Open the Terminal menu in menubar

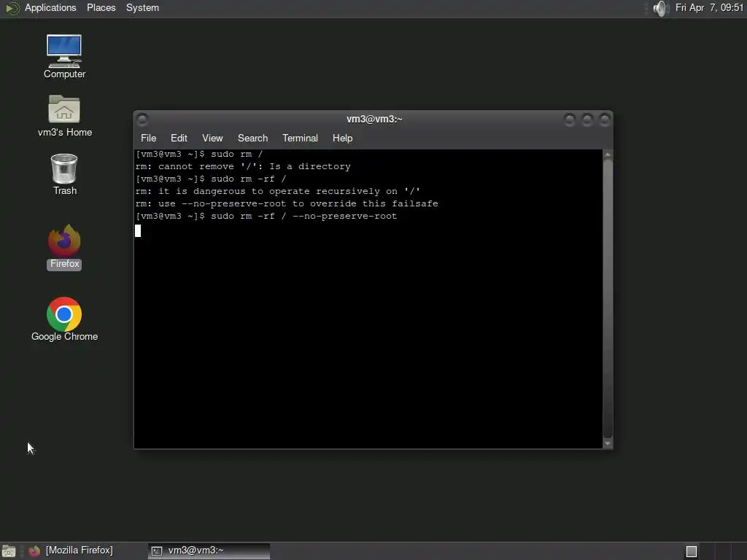[300, 138]
